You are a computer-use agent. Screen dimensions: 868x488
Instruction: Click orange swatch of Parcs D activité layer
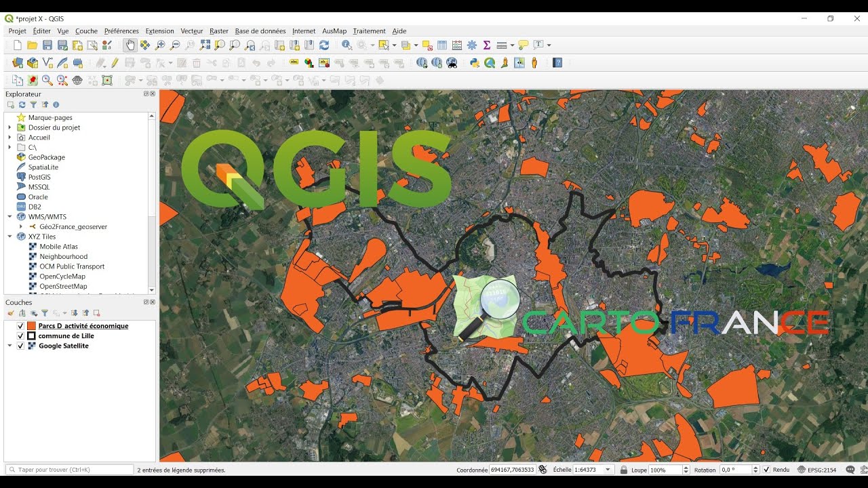(31, 326)
